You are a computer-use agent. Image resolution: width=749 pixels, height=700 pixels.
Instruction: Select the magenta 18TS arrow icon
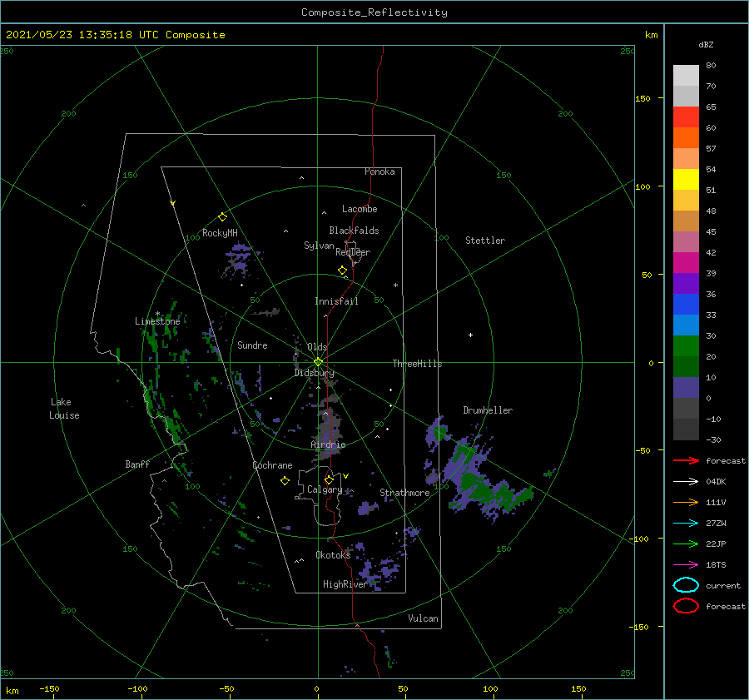tap(686, 565)
